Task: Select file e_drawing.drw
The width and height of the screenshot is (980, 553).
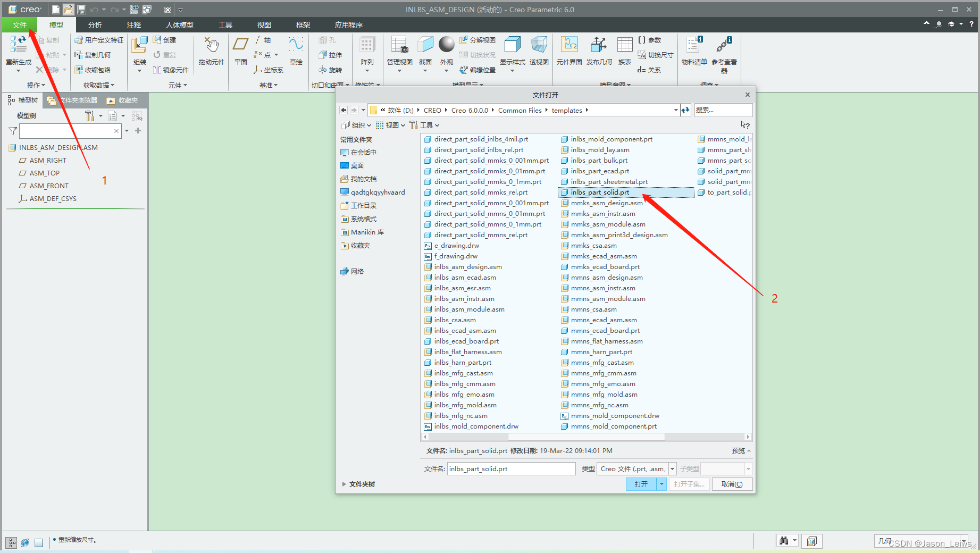Action: point(451,246)
